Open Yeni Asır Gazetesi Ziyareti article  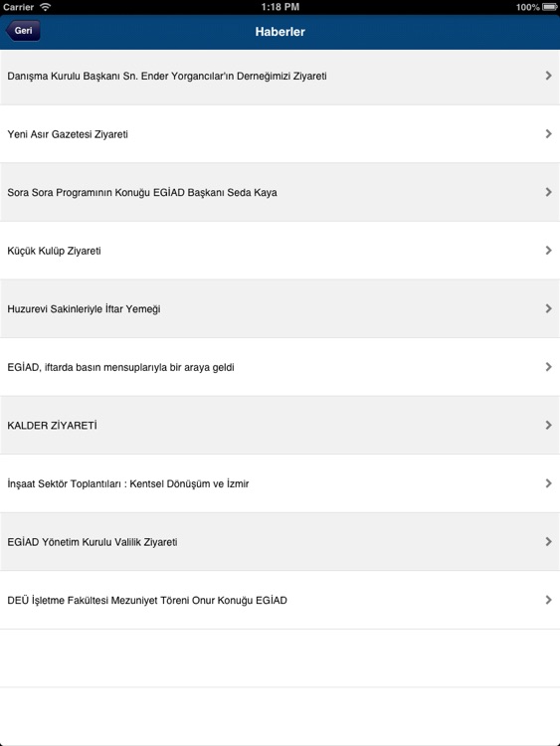280,134
